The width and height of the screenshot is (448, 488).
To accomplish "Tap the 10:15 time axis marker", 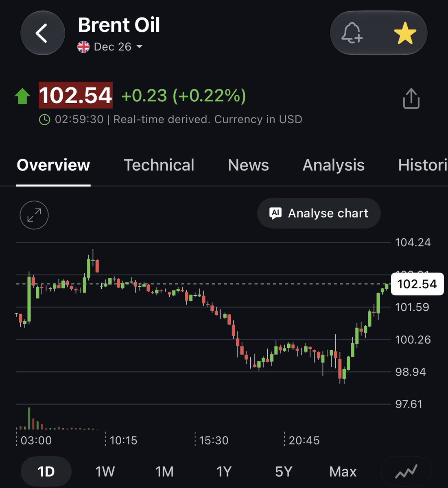I will (x=123, y=440).
